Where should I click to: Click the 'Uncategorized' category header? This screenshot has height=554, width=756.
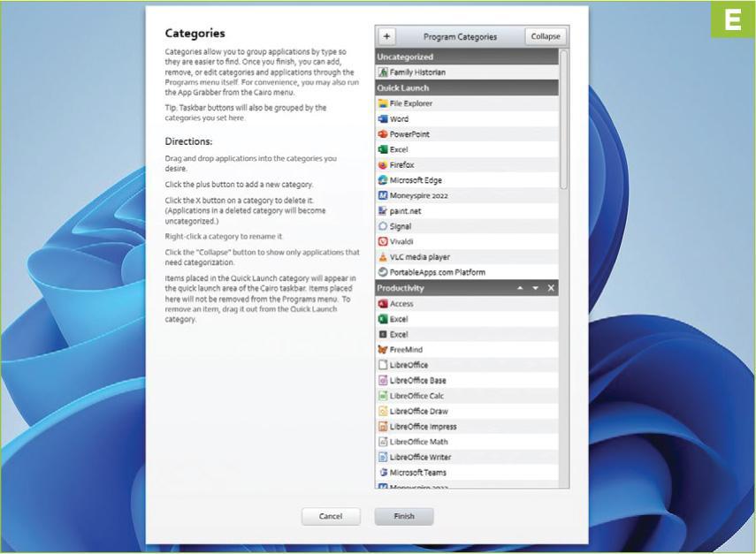(467, 57)
